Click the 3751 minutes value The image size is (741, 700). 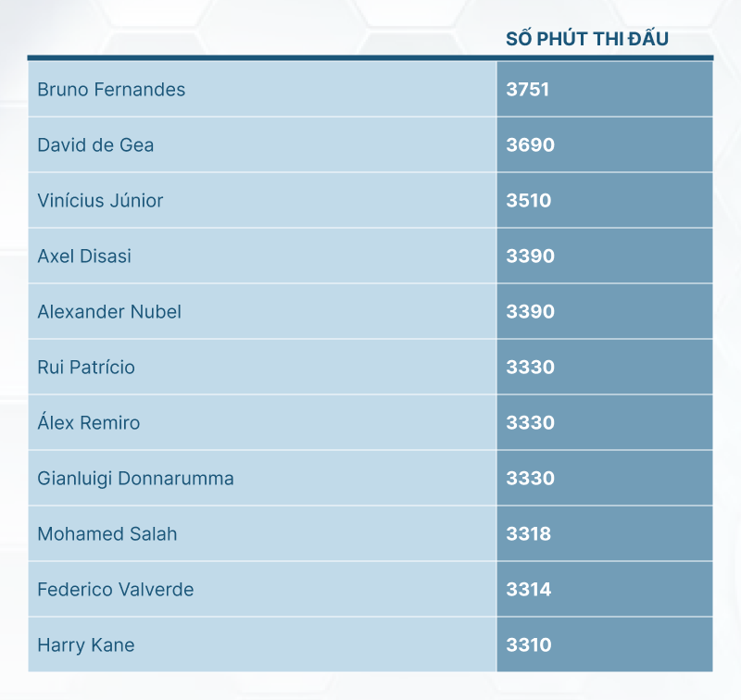point(530,90)
